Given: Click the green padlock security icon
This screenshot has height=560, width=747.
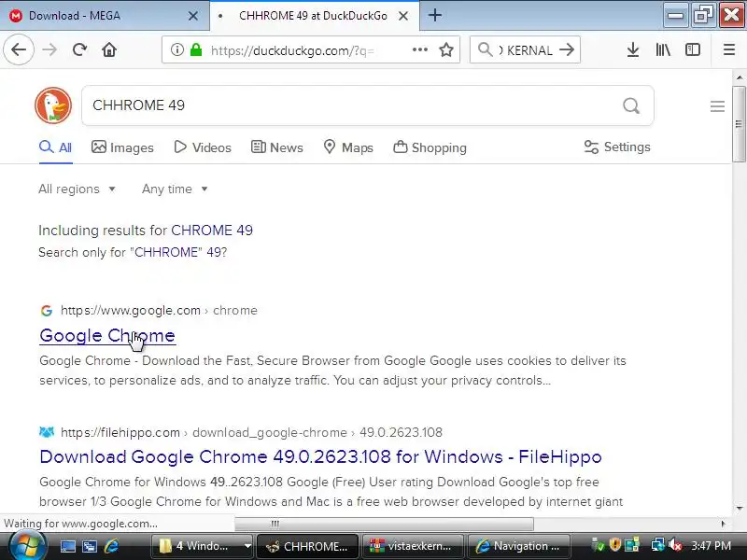Looking at the screenshot, I should coord(196,49).
